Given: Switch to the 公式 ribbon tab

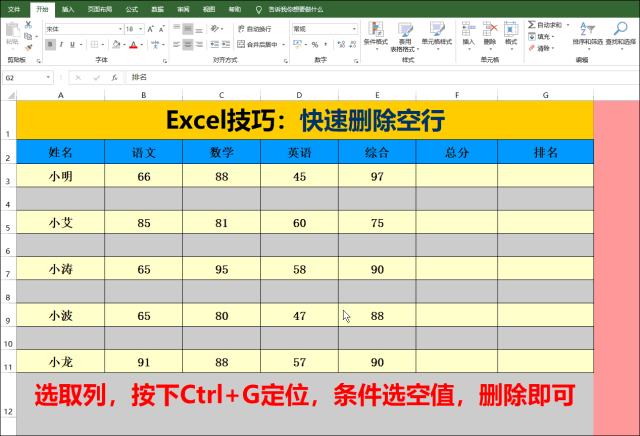Looking at the screenshot, I should tap(131, 9).
